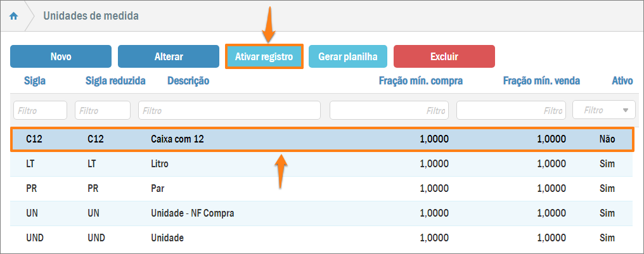
Task: Sort by the Ativo column header
Action: (622, 80)
